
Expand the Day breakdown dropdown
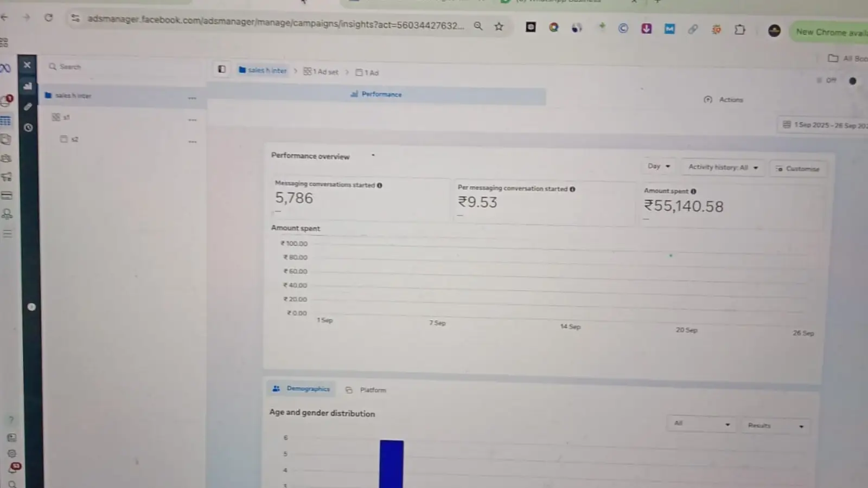point(659,166)
